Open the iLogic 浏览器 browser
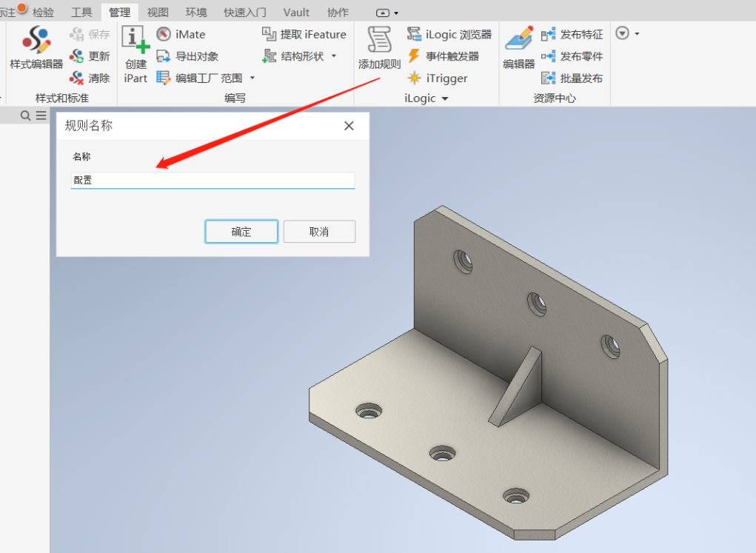756x553 pixels. click(x=449, y=34)
